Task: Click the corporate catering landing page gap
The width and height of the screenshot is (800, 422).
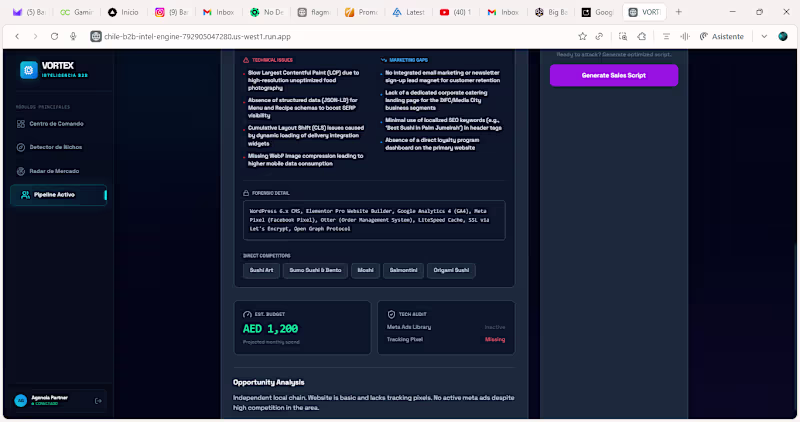Action: [x=436, y=100]
